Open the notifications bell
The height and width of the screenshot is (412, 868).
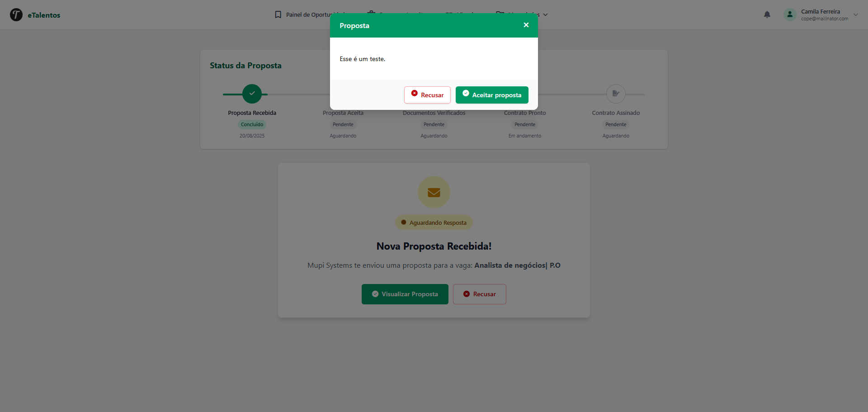click(767, 15)
